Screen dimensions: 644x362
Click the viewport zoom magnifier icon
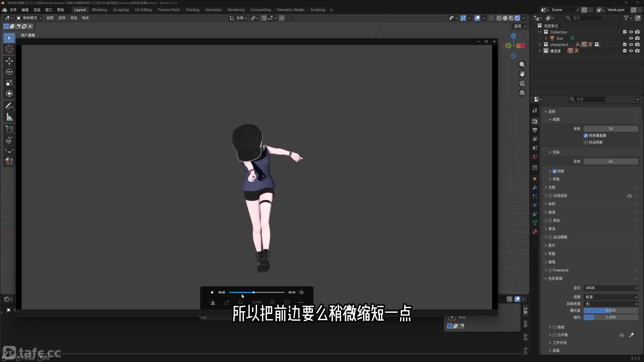522,64
